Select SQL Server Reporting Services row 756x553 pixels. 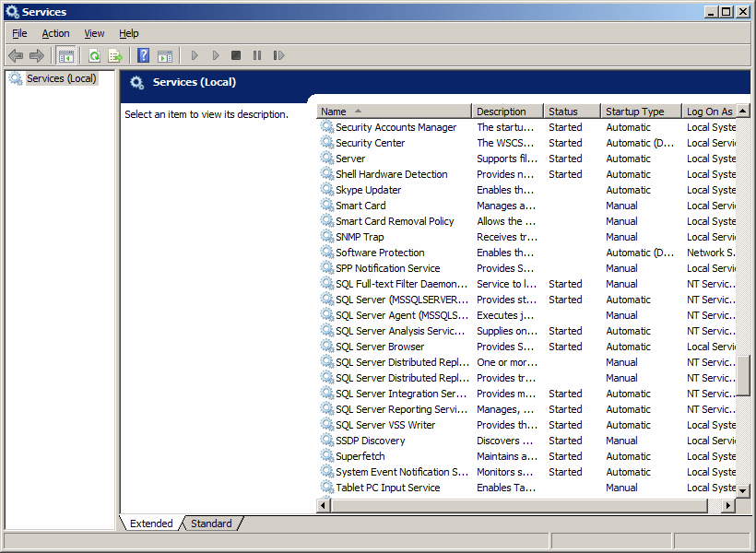point(528,409)
